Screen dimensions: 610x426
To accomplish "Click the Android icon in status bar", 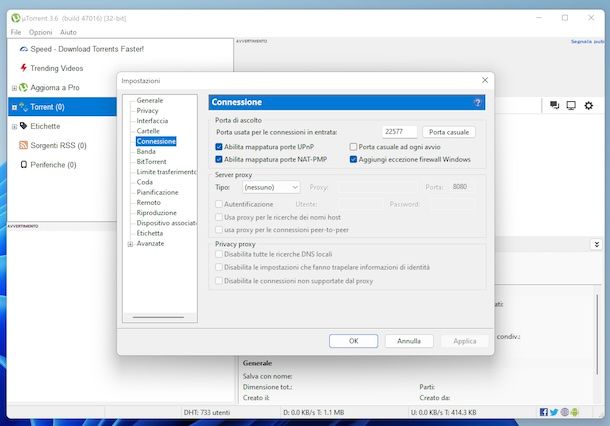I will coord(575,412).
